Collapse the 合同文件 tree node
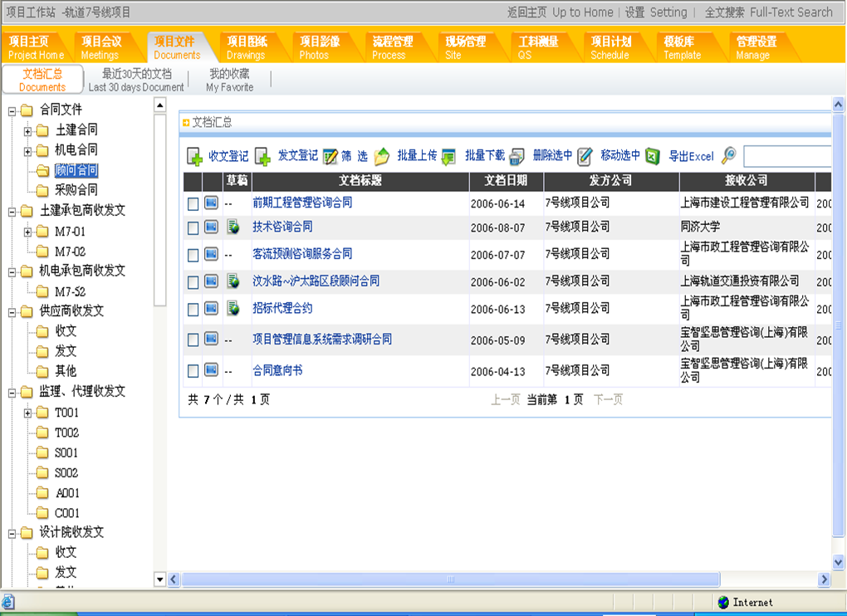The width and height of the screenshot is (847, 616). (12, 111)
